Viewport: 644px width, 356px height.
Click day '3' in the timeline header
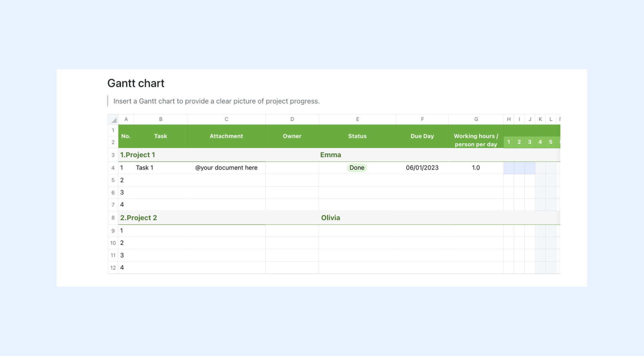coord(530,142)
